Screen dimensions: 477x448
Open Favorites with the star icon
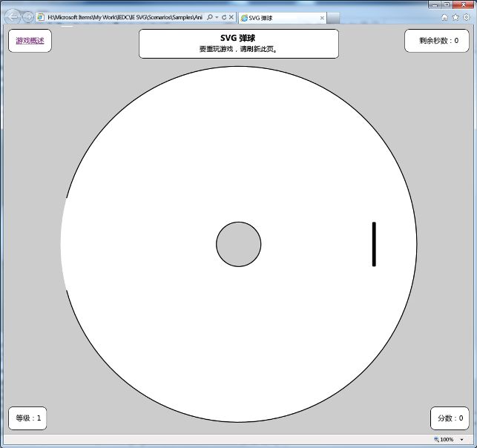pos(455,17)
